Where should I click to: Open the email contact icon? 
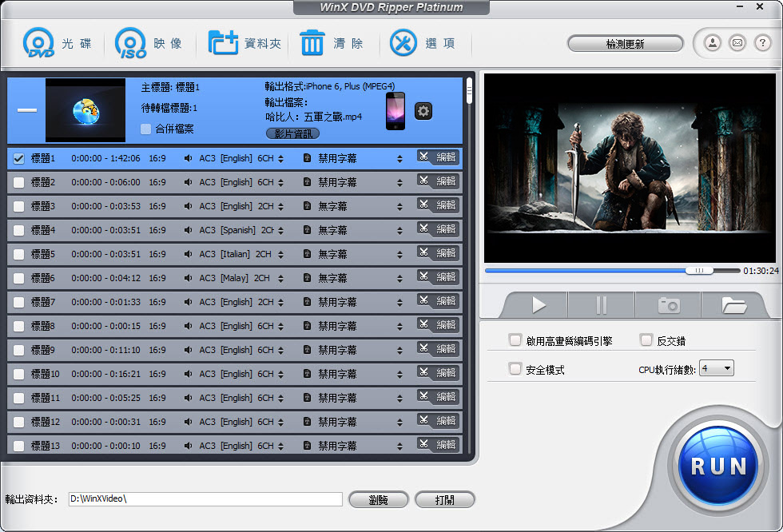pos(737,43)
